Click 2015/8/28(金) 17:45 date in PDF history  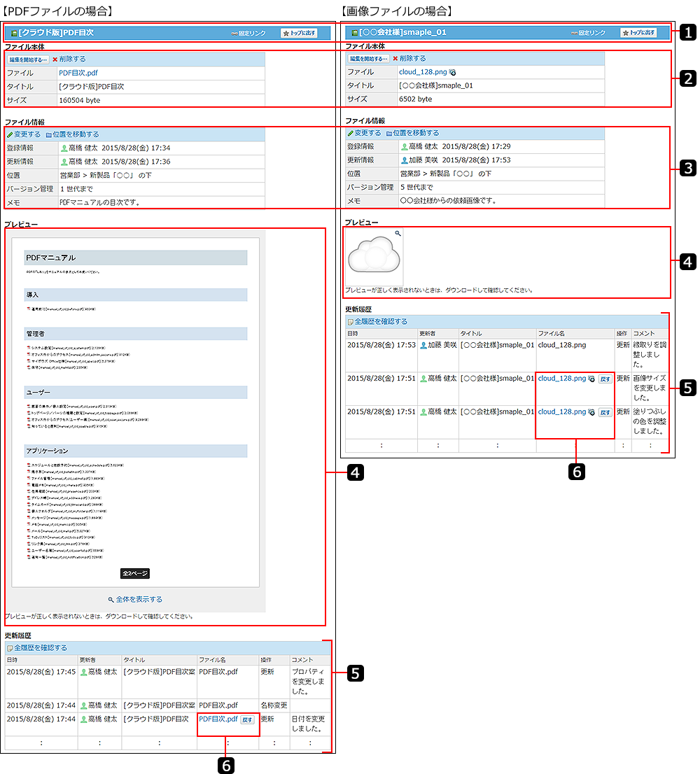coord(41,672)
